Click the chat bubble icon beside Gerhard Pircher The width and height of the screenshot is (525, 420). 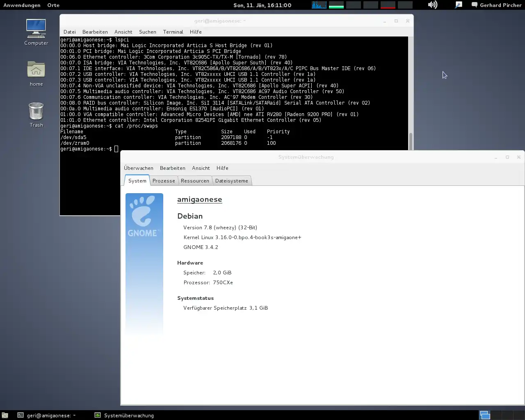(x=475, y=5)
